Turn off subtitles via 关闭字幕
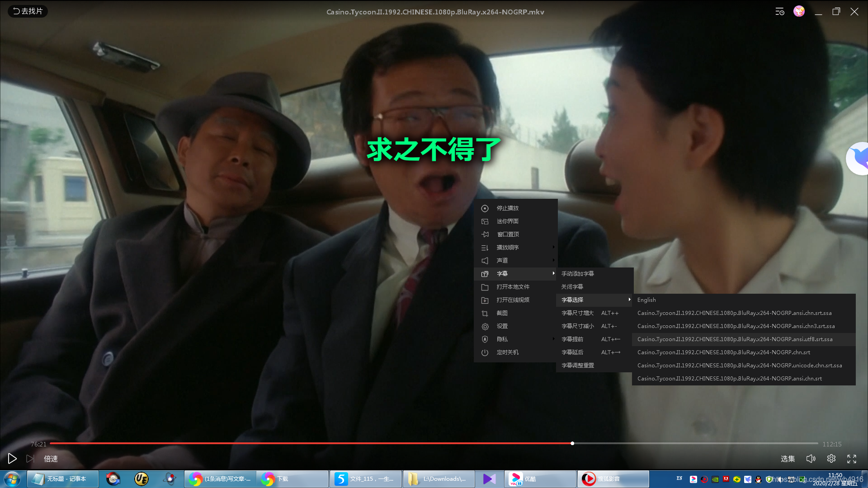This screenshot has width=868, height=488. tap(572, 287)
